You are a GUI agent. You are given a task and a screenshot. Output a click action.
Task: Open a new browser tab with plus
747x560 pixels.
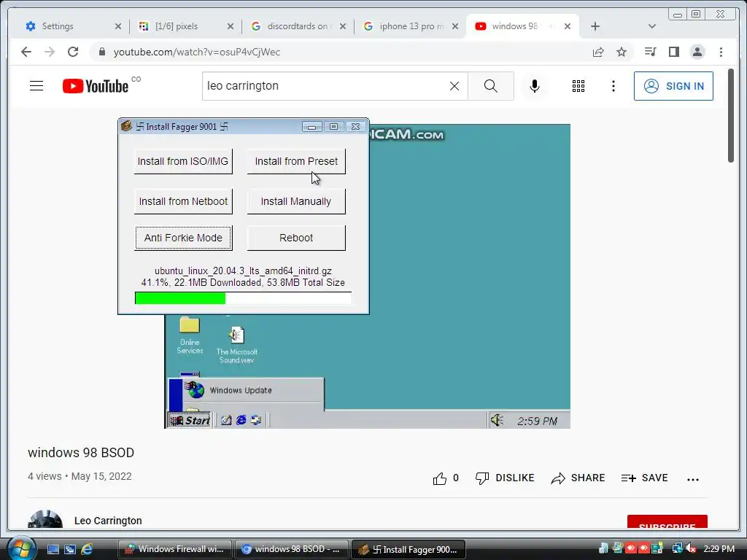pos(595,26)
